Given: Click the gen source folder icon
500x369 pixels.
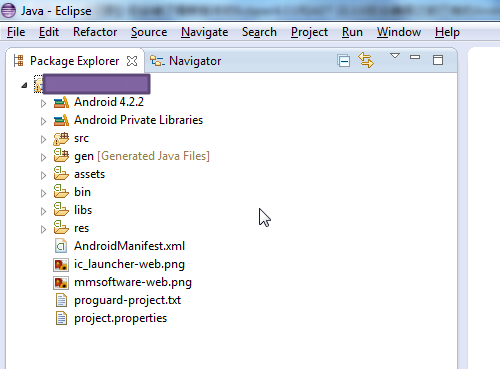Looking at the screenshot, I should [61, 156].
